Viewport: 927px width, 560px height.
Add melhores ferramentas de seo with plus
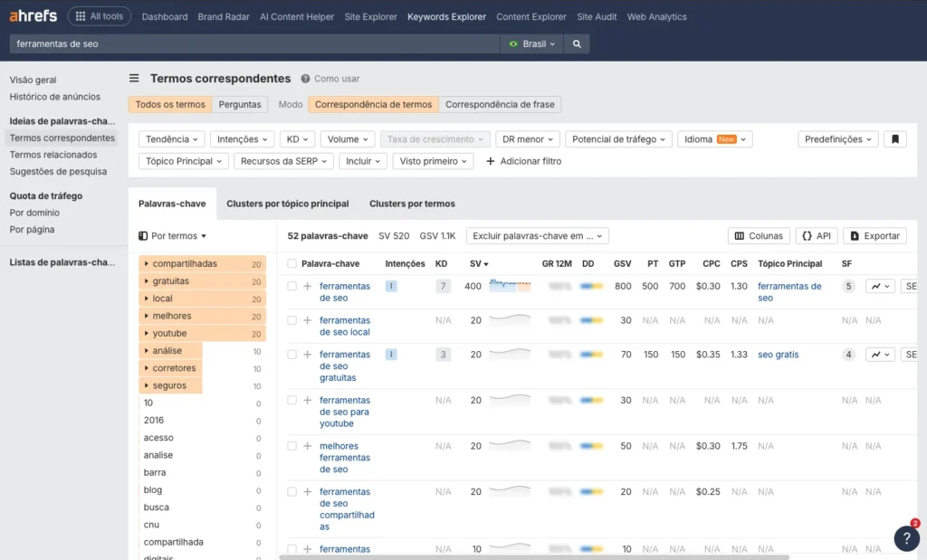coord(308,446)
